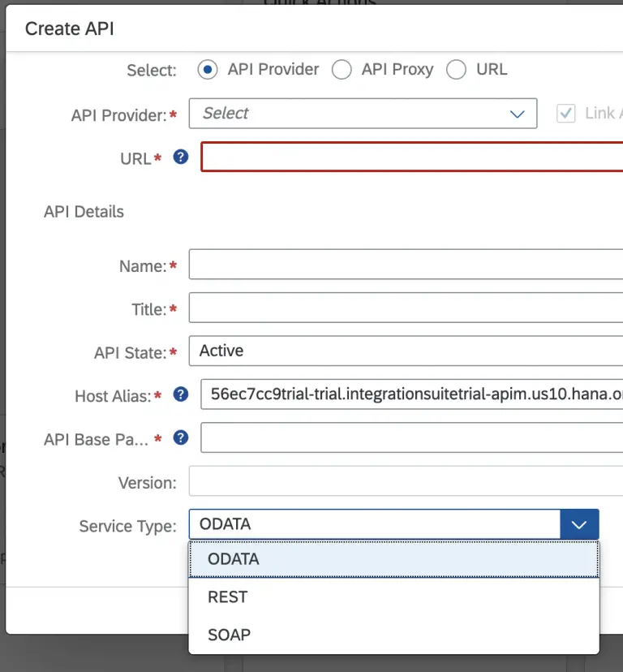Toggle the Link API checkbox
623x672 pixels.
[x=565, y=114]
